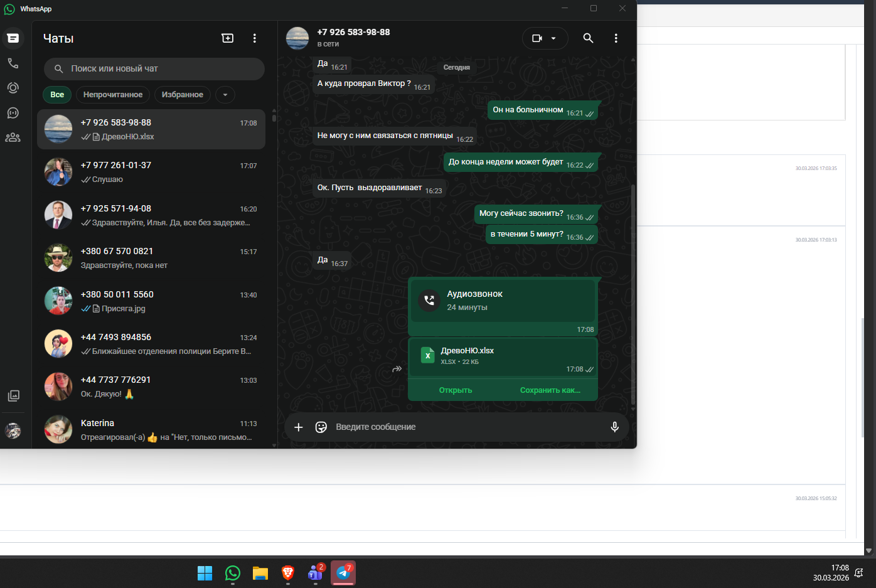Open the conversation options menu
Screen dimensions: 876x588
coord(616,38)
